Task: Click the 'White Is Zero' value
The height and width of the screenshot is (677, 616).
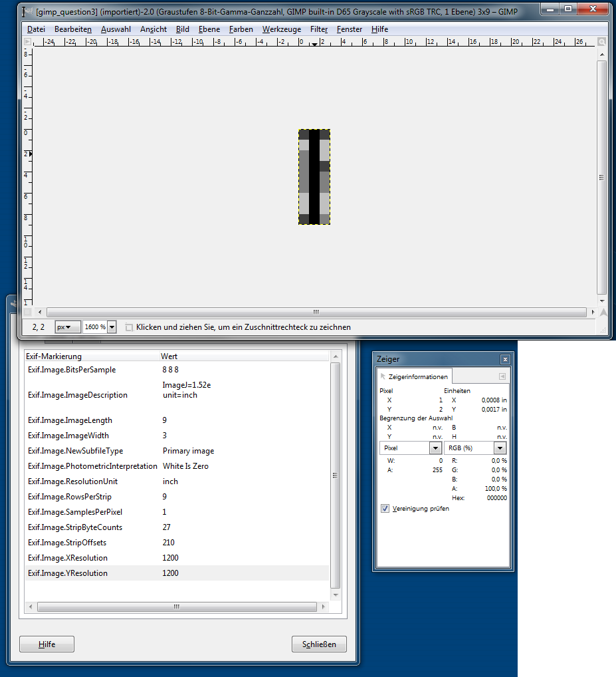Action: 185,466
